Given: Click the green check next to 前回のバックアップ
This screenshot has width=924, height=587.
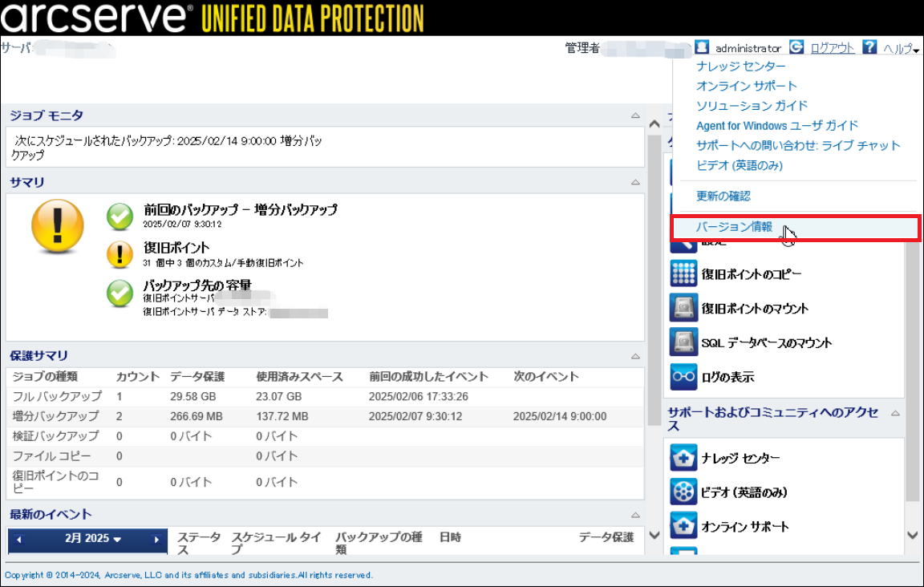Looking at the screenshot, I should 120,217.
